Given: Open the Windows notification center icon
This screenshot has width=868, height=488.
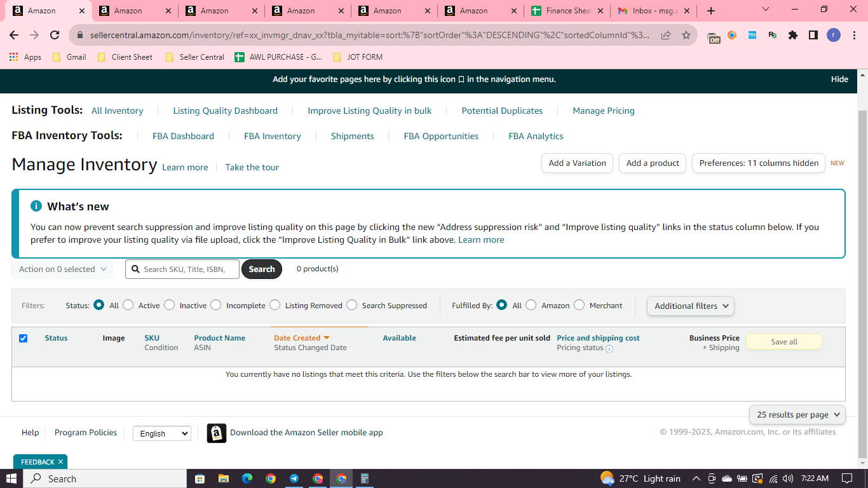Looking at the screenshot, I should coord(847,478).
